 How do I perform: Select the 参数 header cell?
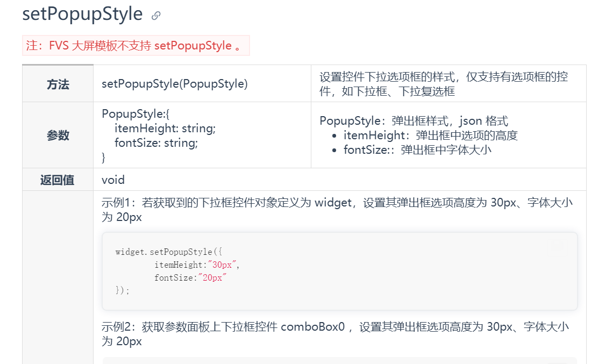coord(58,135)
